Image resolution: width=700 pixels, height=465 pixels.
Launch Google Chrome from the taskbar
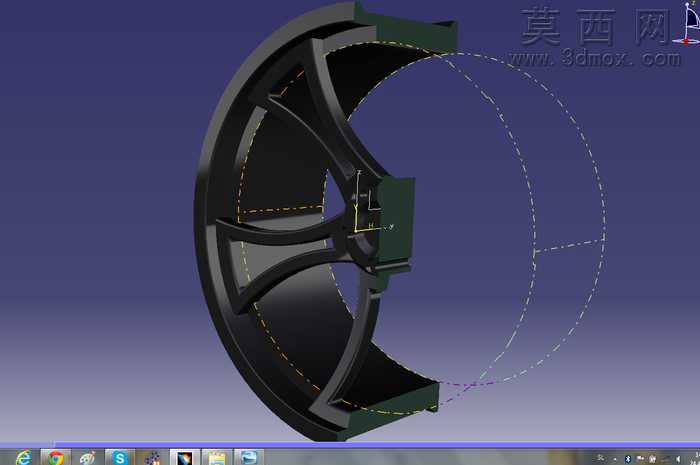coord(56,457)
